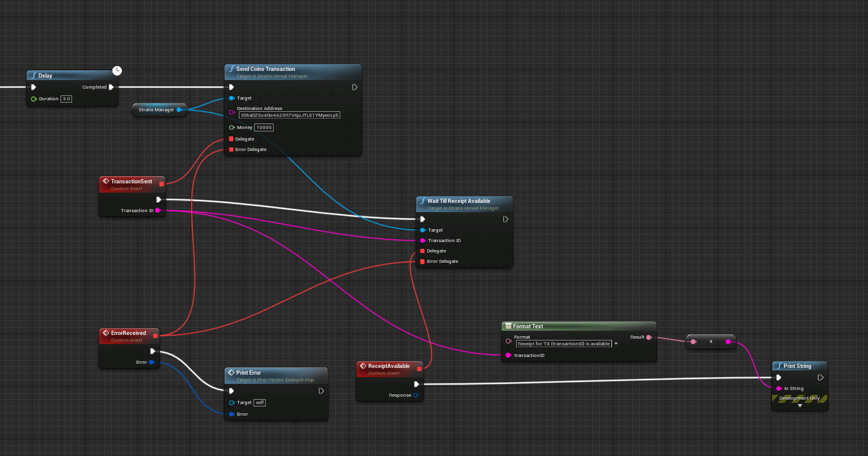Screen dimensions: 868x456
Task: Click Send Coins Transaction output execution pin
Action: (x=355, y=87)
